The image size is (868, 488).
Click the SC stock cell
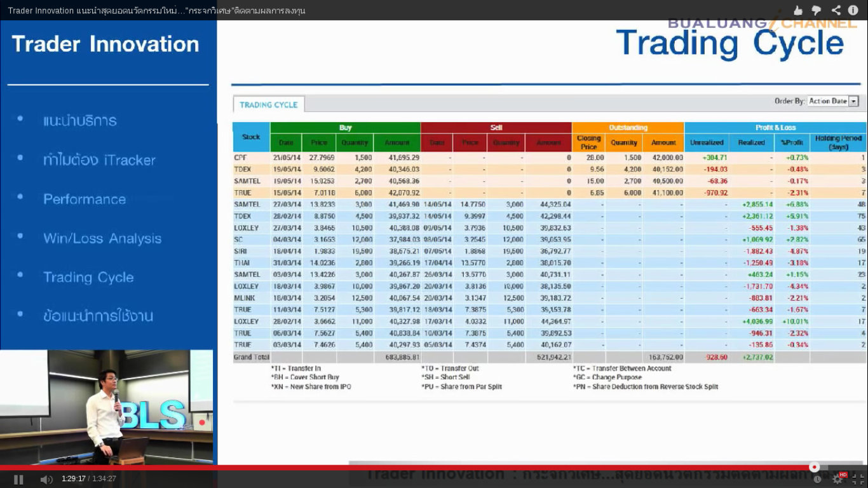click(251, 240)
